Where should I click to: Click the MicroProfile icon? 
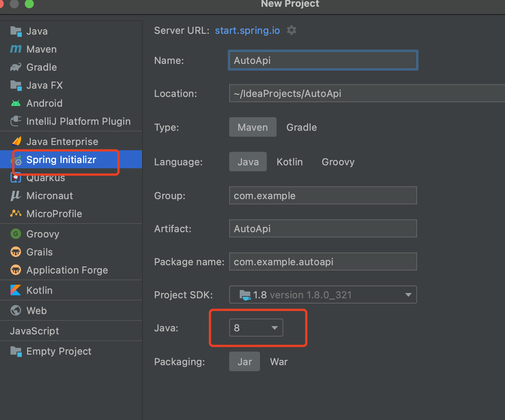16,213
